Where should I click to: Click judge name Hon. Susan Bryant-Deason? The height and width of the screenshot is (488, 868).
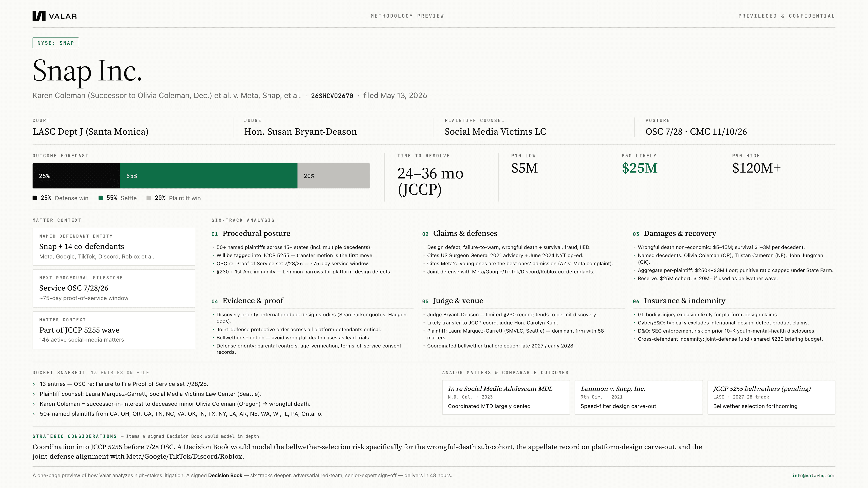pyautogui.click(x=301, y=132)
